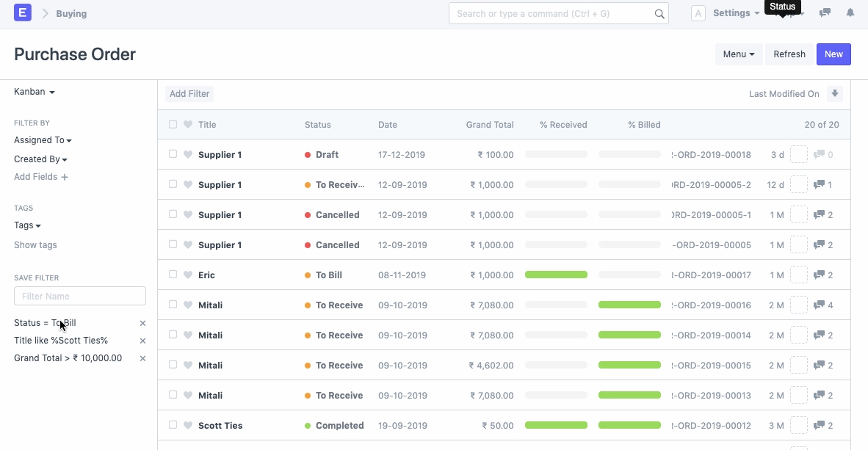
Task: Open the Menu dropdown button
Action: click(x=738, y=54)
